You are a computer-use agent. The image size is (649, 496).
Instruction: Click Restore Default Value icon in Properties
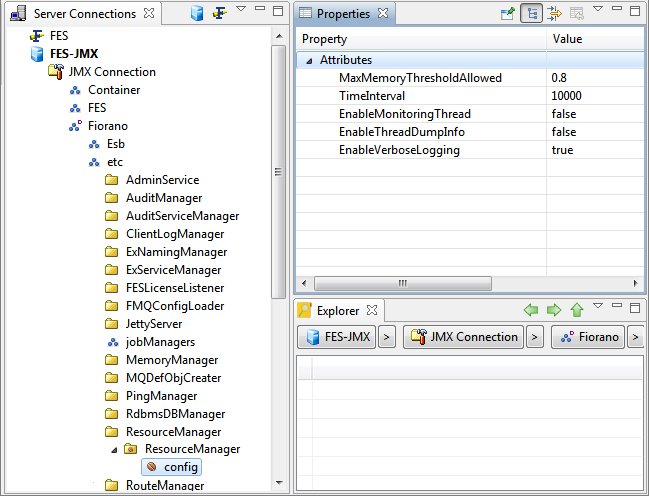577,14
